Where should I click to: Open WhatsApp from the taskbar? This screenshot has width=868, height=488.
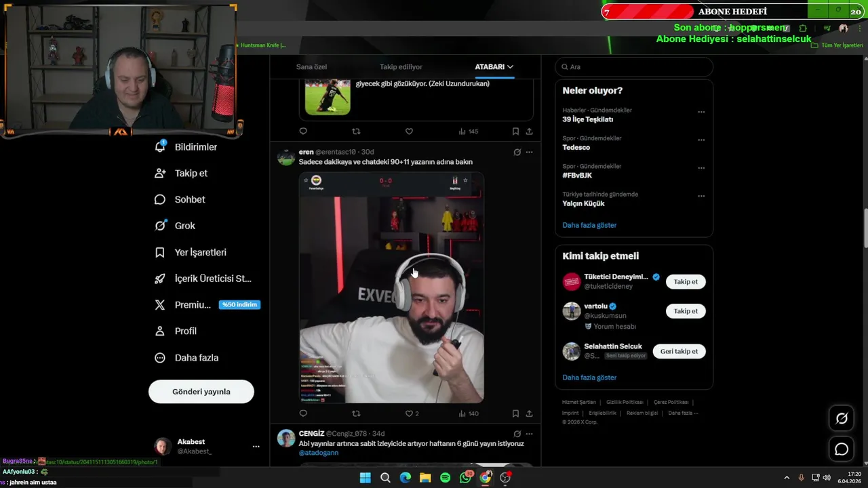point(465,478)
